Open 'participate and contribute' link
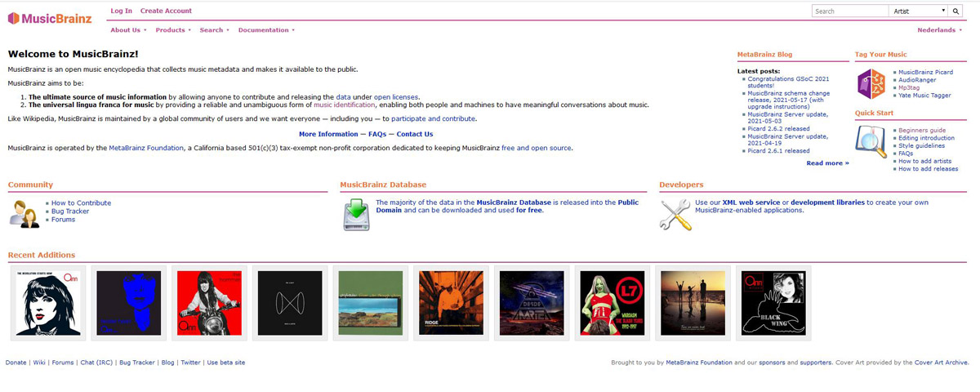This screenshot has width=980, height=392. point(433,119)
